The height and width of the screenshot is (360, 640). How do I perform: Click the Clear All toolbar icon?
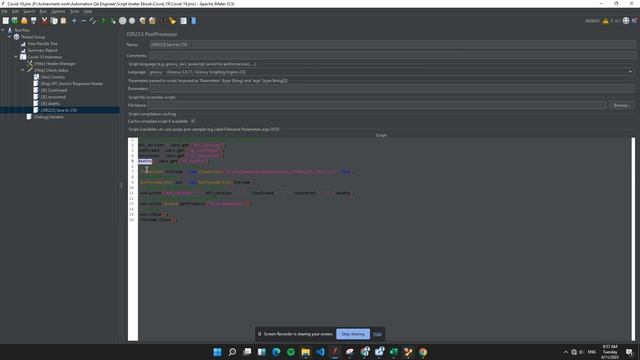click(x=152, y=21)
